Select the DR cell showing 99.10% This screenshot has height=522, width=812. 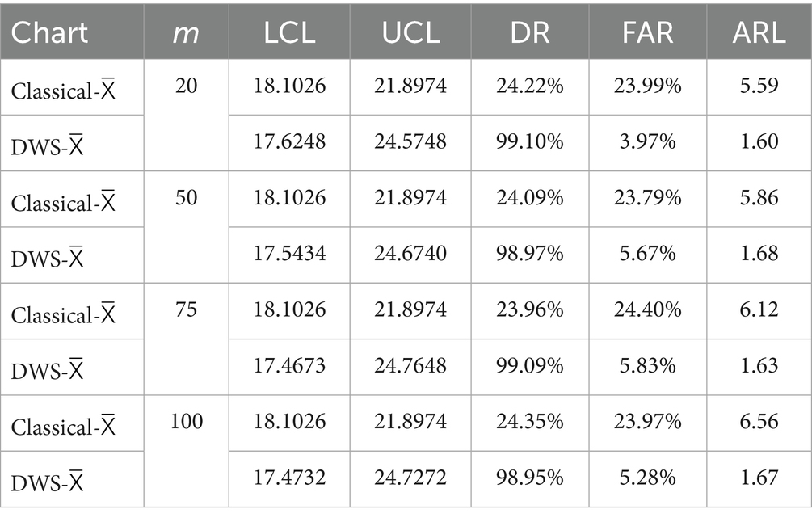coord(530,142)
